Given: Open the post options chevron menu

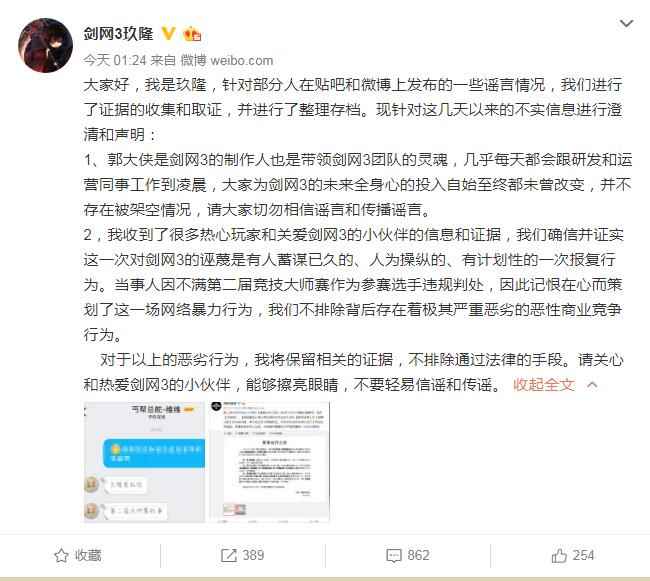Looking at the screenshot, I should (626, 23).
